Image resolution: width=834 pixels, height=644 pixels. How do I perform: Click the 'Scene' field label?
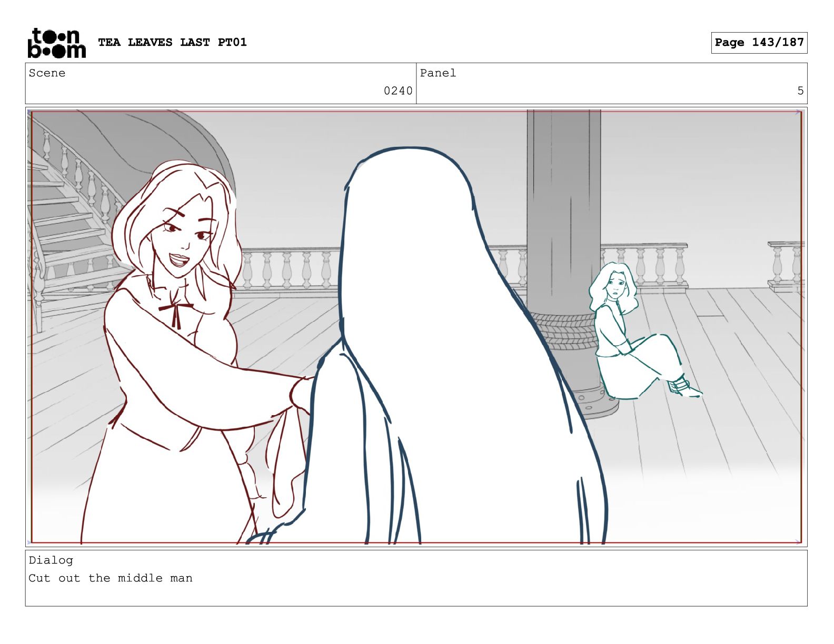(47, 73)
